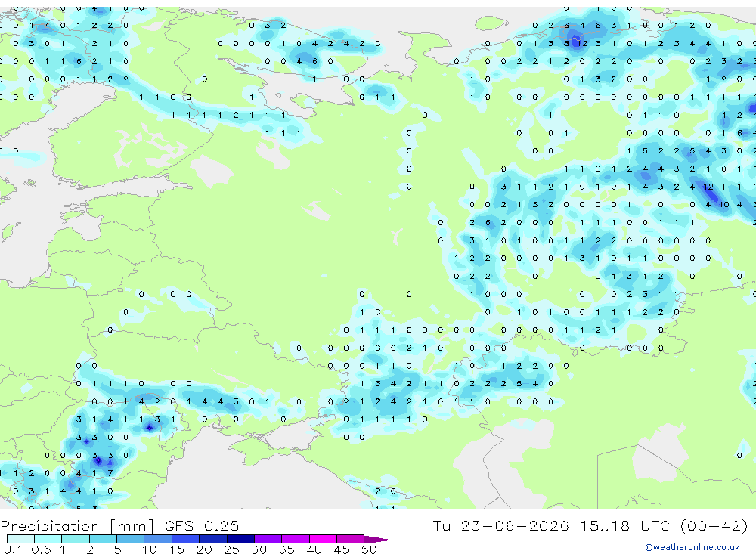This screenshot has height=554, width=756.
Task: Click the 0.1–0.5 mm legend color swatch
Action: coord(20,539)
